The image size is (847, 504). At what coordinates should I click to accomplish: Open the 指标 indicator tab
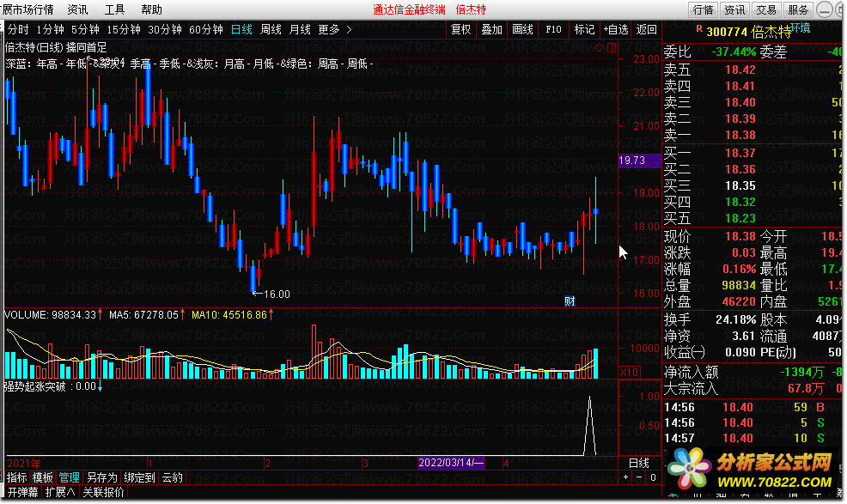pos(16,477)
